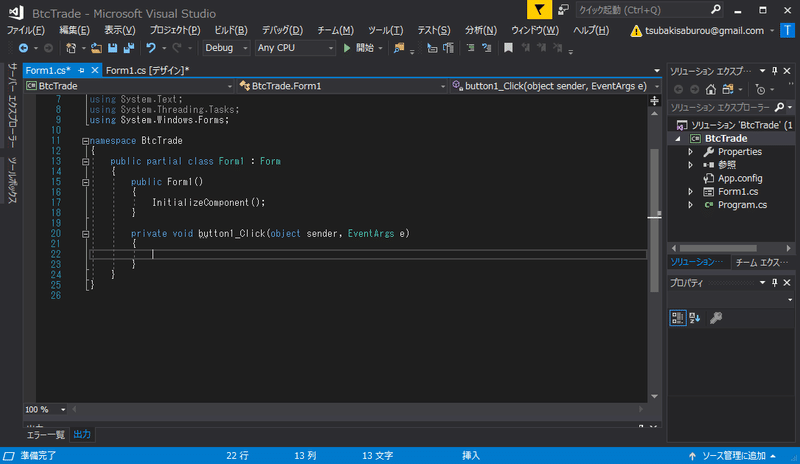Collapse the Form1() constructor outlining box

tap(86, 182)
